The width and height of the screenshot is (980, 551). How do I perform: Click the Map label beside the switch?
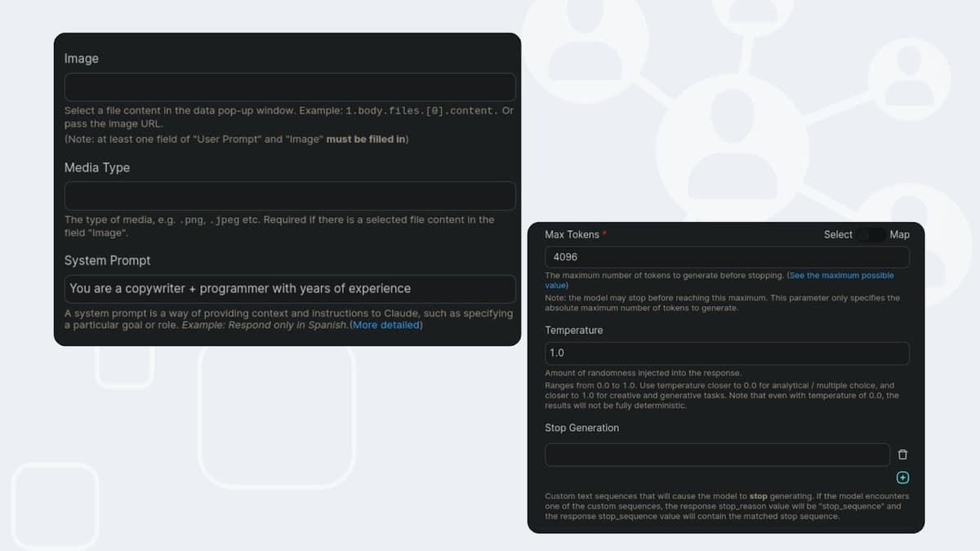[x=899, y=235]
